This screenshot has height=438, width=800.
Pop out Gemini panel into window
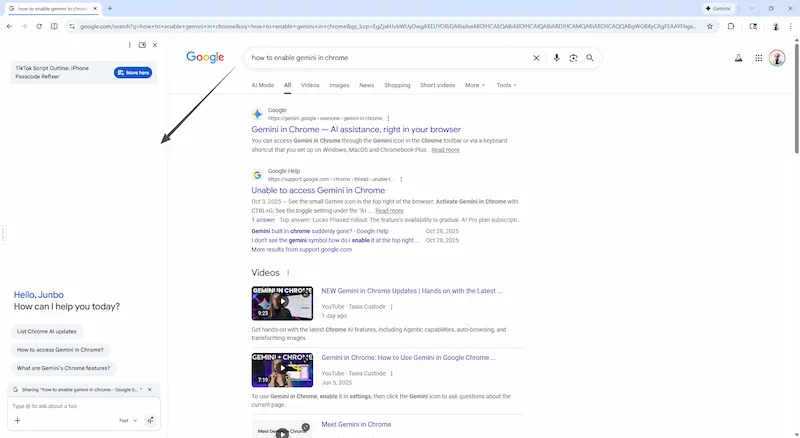[x=142, y=45]
